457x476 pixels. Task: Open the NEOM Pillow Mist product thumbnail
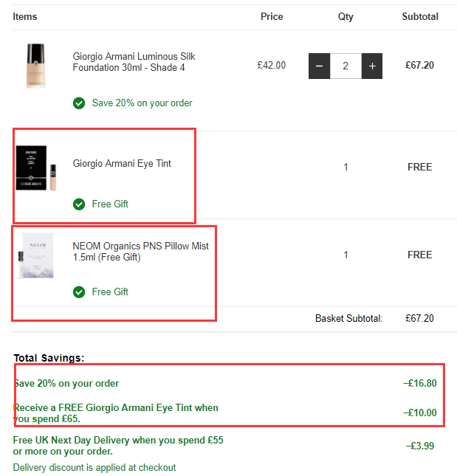coord(36,255)
